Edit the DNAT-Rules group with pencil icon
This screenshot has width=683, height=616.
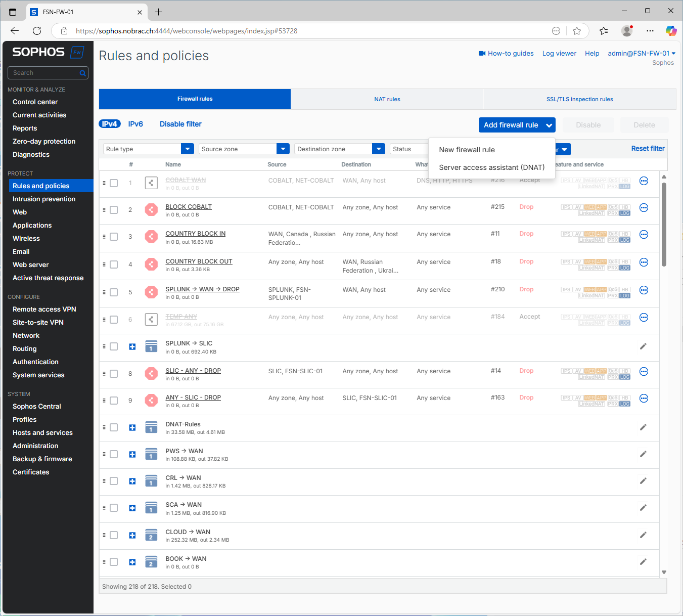[643, 427]
